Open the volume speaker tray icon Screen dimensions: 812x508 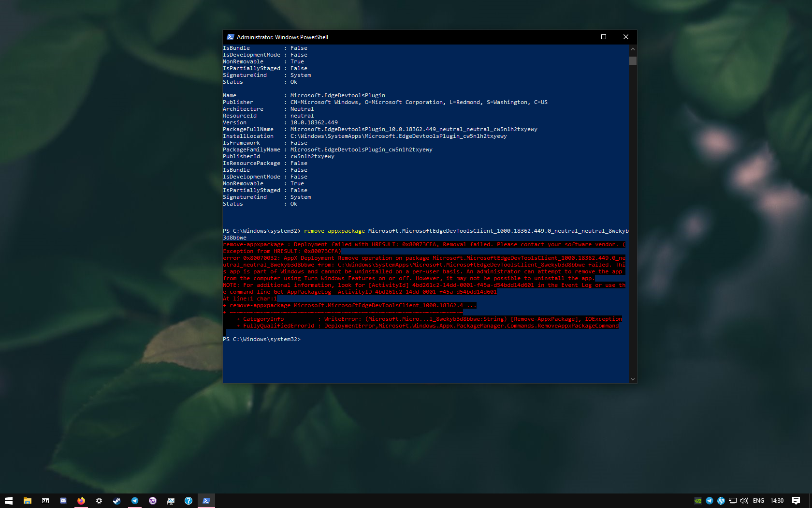[x=744, y=501]
